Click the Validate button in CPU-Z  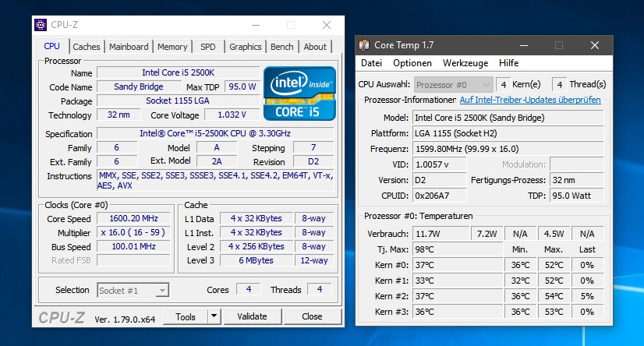(252, 317)
